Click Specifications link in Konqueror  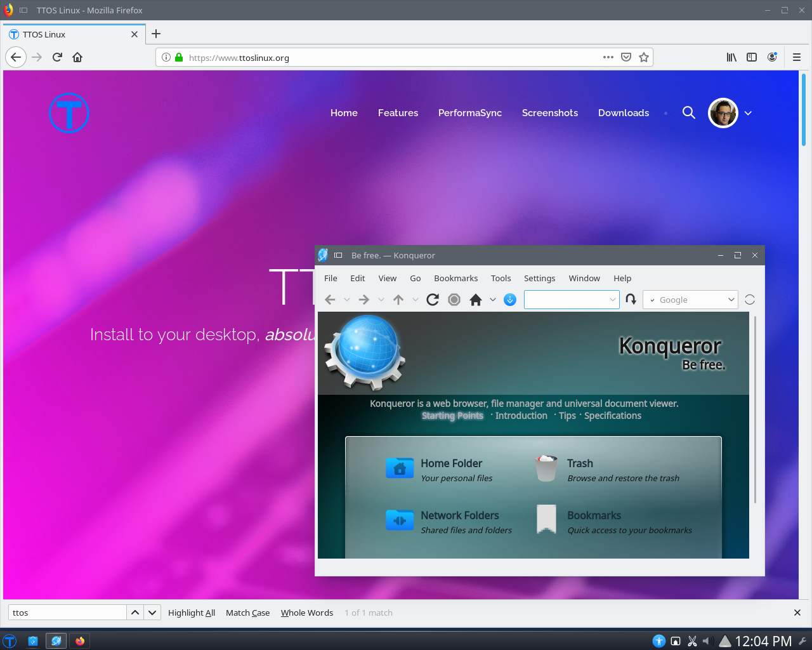tap(613, 415)
